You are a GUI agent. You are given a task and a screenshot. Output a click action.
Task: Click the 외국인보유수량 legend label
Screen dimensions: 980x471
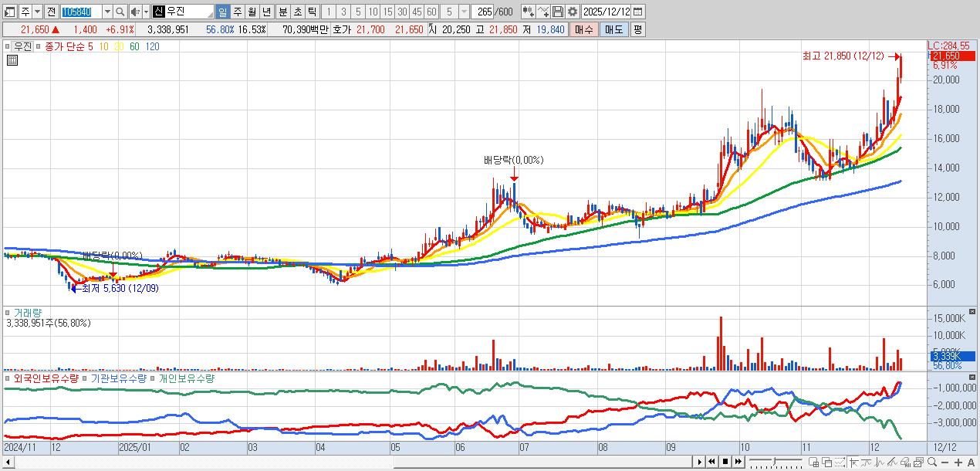point(45,379)
